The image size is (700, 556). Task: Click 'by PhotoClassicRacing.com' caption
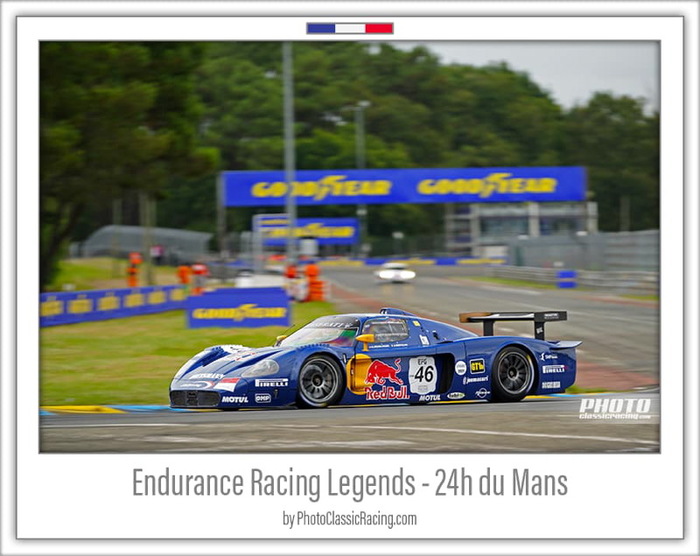(350, 519)
